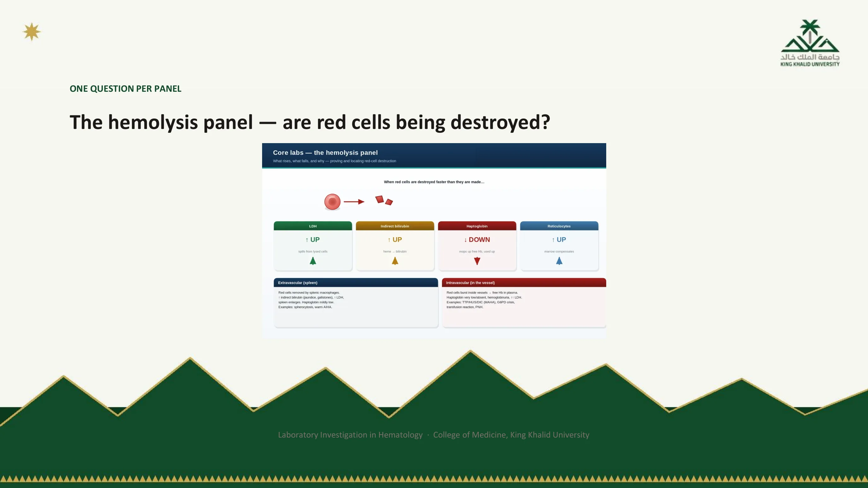Click 'College of Medicine, King Khalid University' footer
The image size is (868, 488).
pyautogui.click(x=511, y=435)
